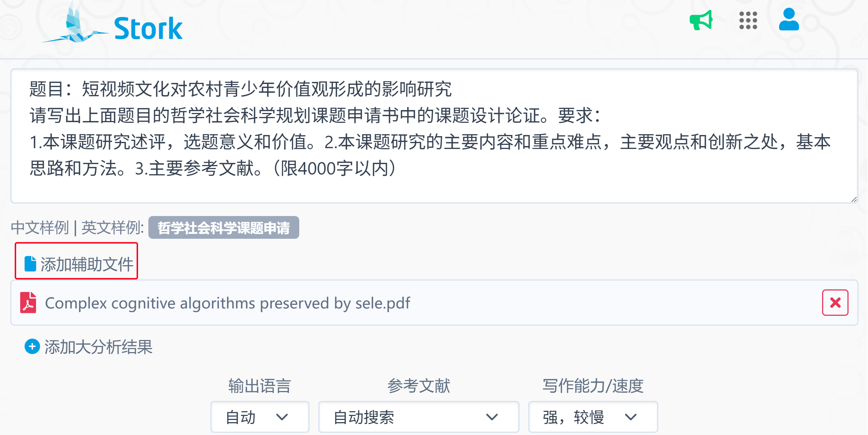Open the user account profile icon
The width and height of the screenshot is (868, 435).
point(789,20)
